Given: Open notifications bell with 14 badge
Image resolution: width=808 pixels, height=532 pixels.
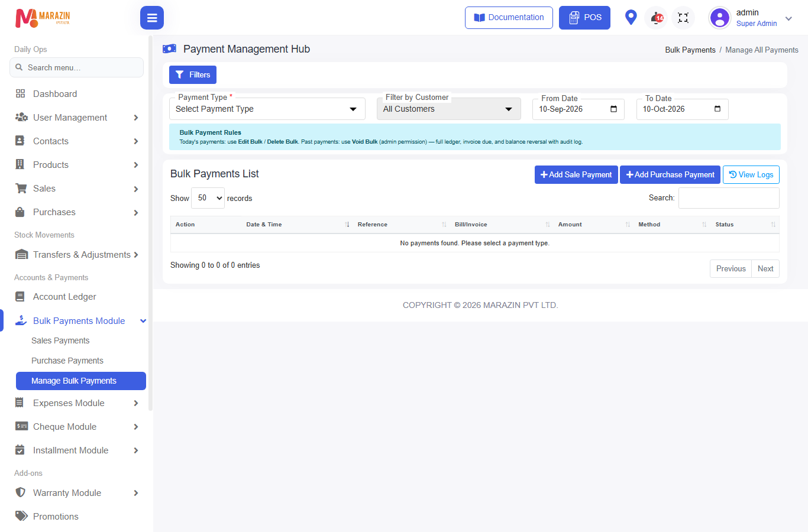Looking at the screenshot, I should coord(657,18).
